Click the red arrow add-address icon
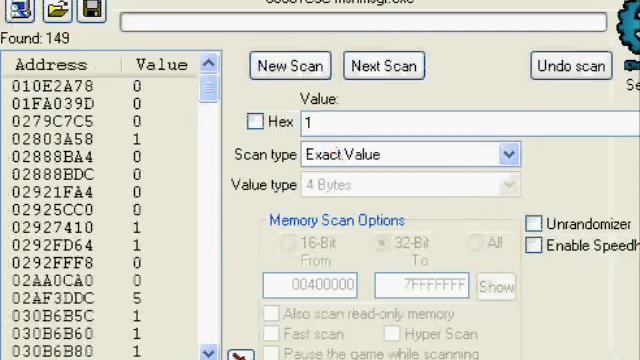640x360 pixels. coord(241,355)
